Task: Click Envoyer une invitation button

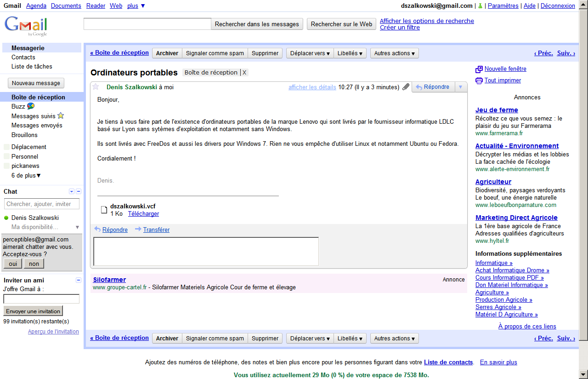Action: coord(33,311)
